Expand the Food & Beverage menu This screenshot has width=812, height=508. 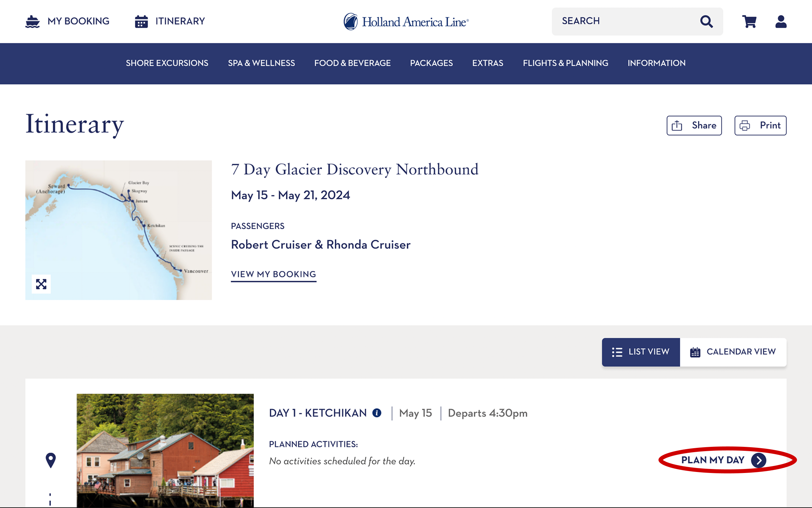352,63
